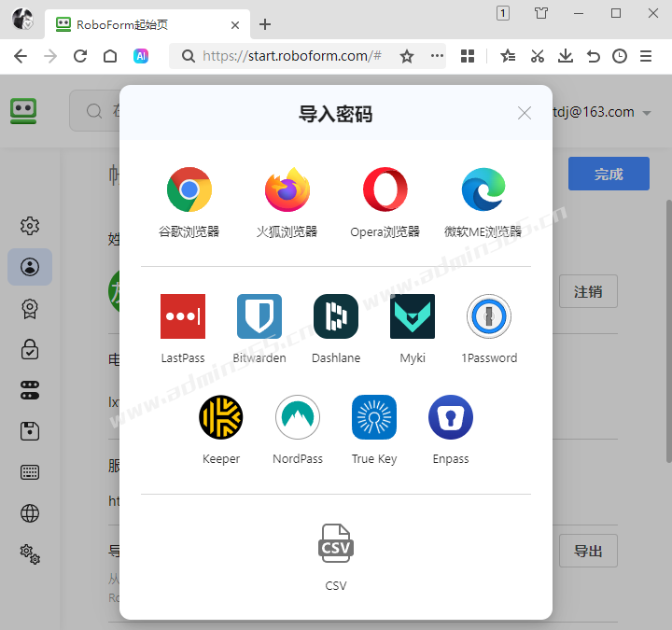Open the browser skin shirt icon
Viewport: 672px width, 630px height.
(540, 13)
